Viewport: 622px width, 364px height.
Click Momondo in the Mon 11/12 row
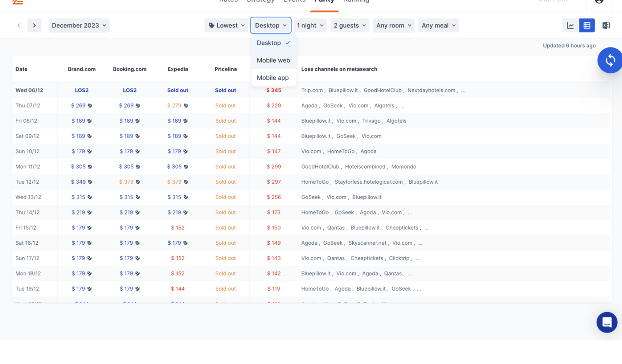point(404,167)
